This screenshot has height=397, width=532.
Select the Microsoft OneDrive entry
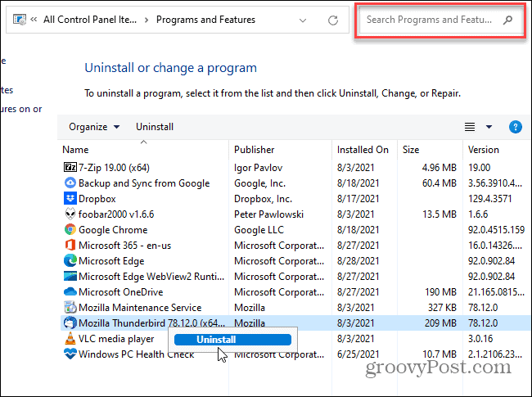pyautogui.click(x=121, y=292)
